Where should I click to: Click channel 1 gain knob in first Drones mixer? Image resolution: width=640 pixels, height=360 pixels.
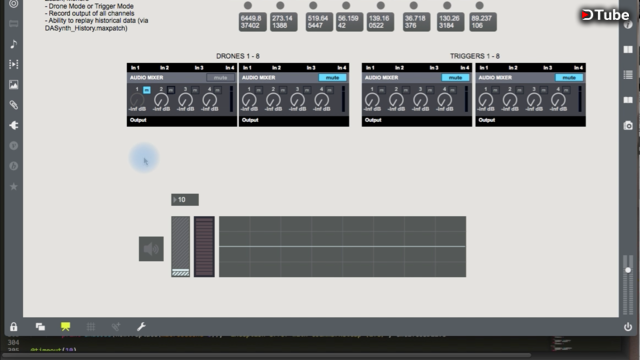click(x=137, y=100)
